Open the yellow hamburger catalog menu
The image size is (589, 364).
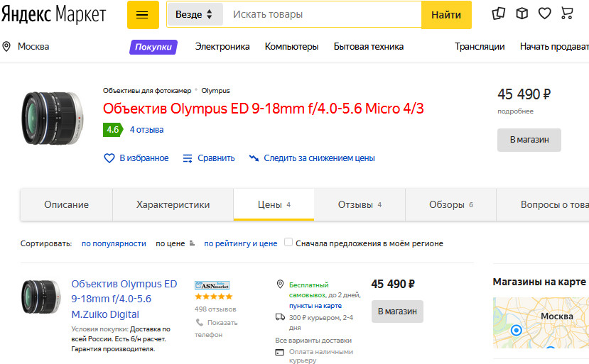[143, 15]
